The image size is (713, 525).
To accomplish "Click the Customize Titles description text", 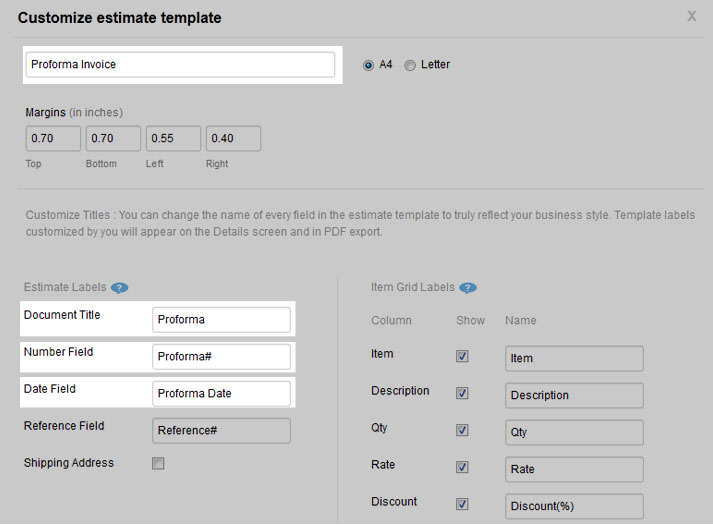I will coord(360,223).
